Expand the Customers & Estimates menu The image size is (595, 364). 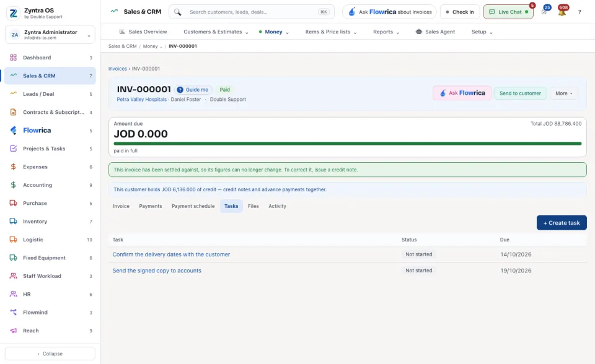(216, 32)
